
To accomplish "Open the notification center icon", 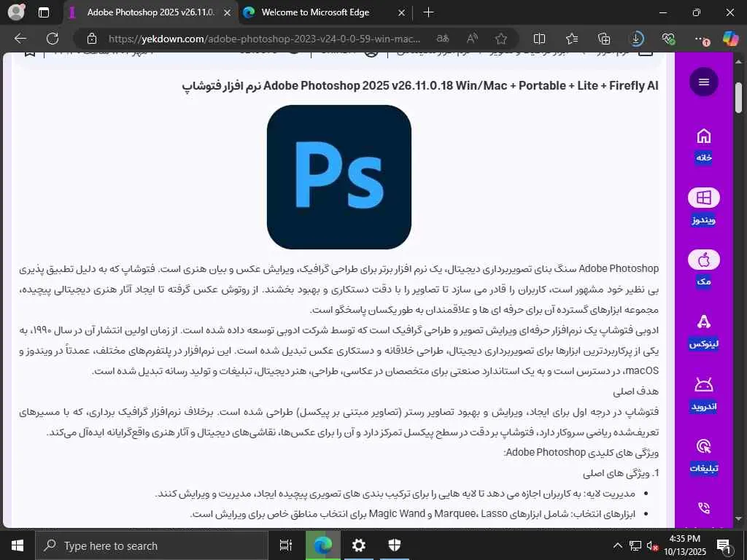I will (x=724, y=545).
